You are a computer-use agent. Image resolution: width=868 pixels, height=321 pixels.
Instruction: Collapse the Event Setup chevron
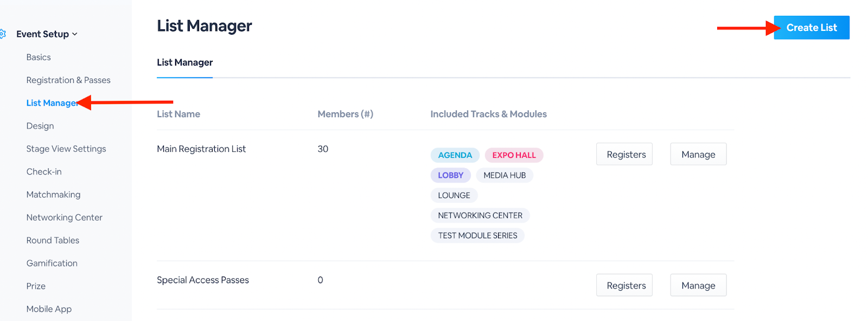(75, 34)
